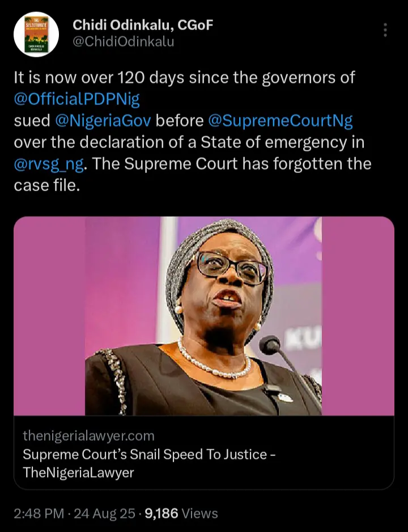Image resolution: width=408 pixels, height=532 pixels.
Task: View the 24 Aug 25 post date
Action: pyautogui.click(x=105, y=513)
